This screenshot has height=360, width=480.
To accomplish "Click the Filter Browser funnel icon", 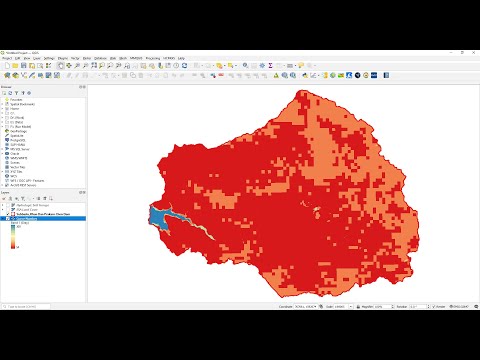I will click(x=16, y=93).
